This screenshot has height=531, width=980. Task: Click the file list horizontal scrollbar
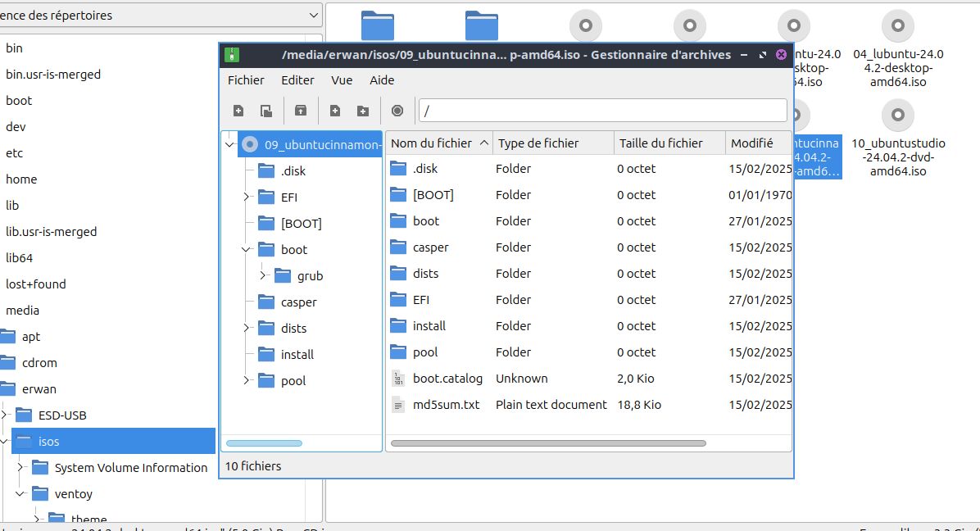pos(548,443)
